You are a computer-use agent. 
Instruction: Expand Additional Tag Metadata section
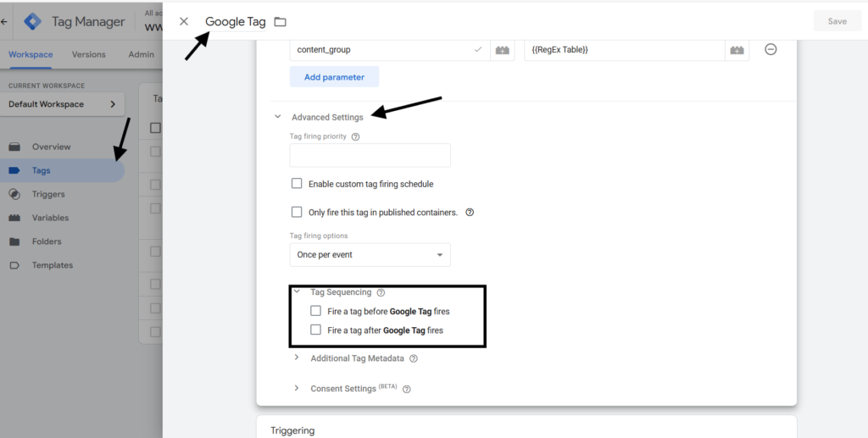[x=297, y=358]
